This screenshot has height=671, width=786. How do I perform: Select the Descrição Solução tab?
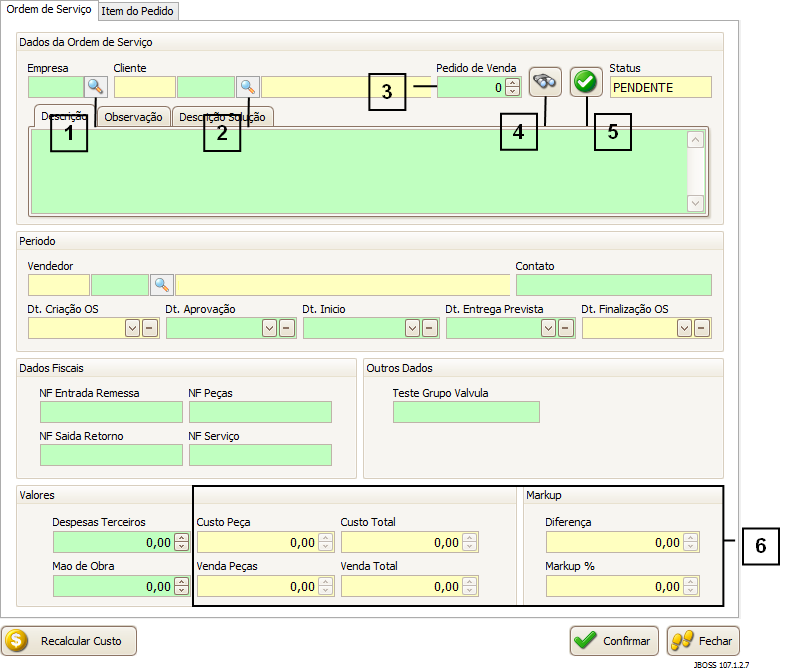point(222,117)
